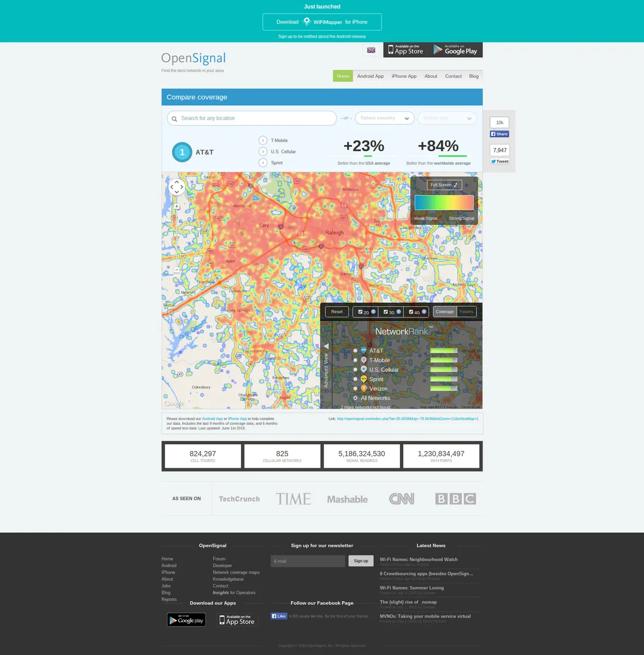Open the Google Play badge in the header

pyautogui.click(x=455, y=50)
